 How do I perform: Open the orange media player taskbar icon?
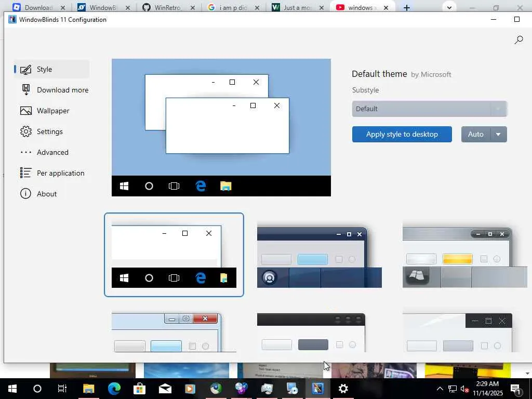click(190, 389)
